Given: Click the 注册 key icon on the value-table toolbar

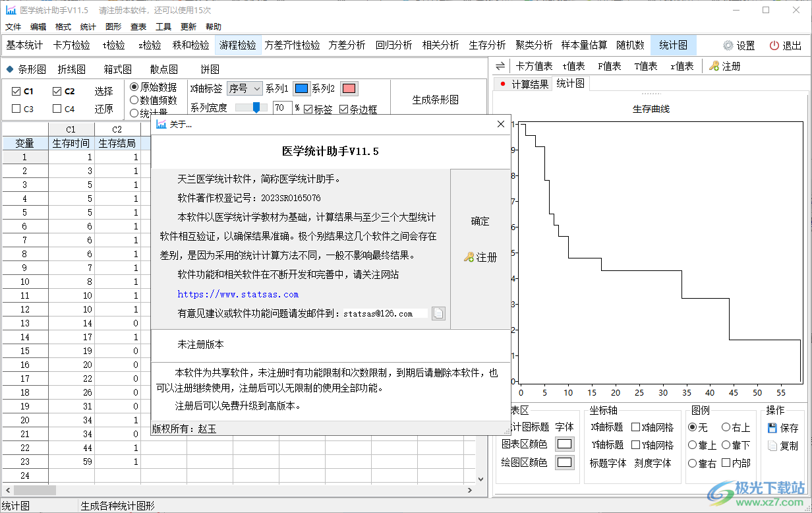Looking at the screenshot, I should tap(714, 65).
